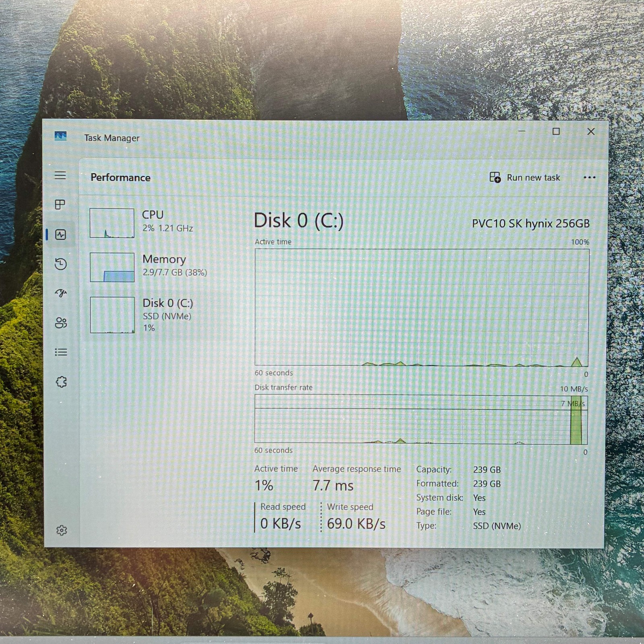Click the 7.7 ms response time value

point(333,486)
